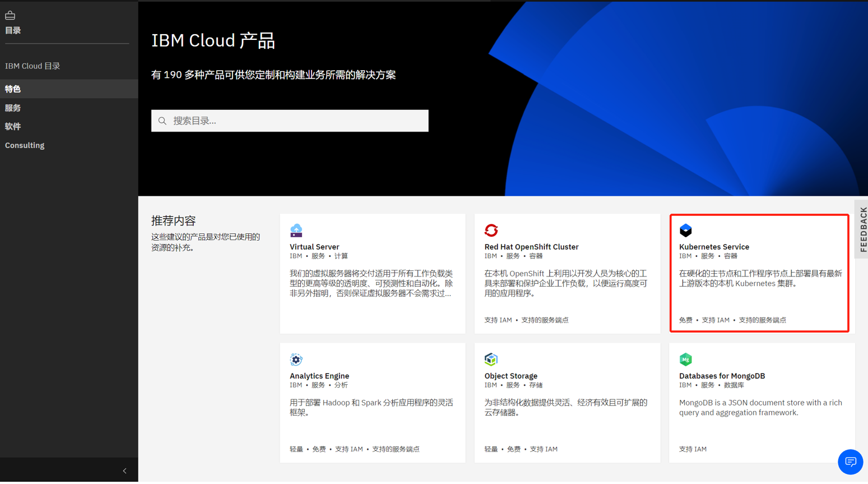Select Consulting in the left sidebar

click(25, 145)
